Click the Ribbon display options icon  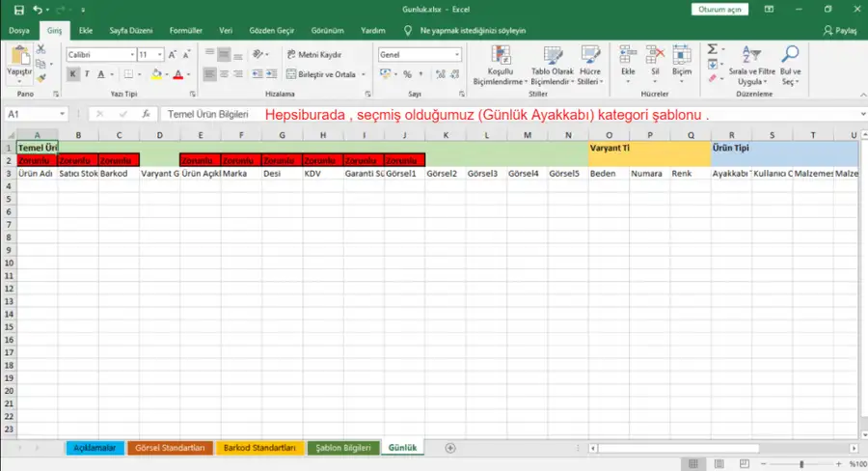click(x=769, y=10)
